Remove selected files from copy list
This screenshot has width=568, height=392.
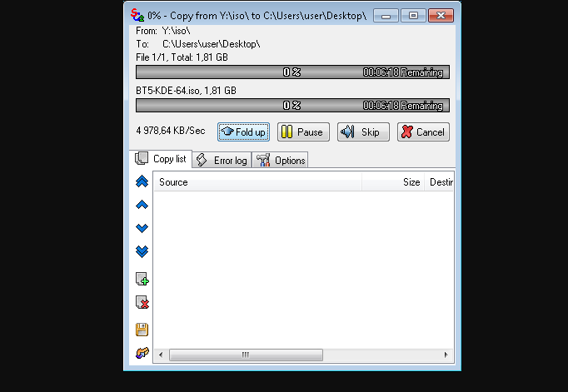(142, 303)
